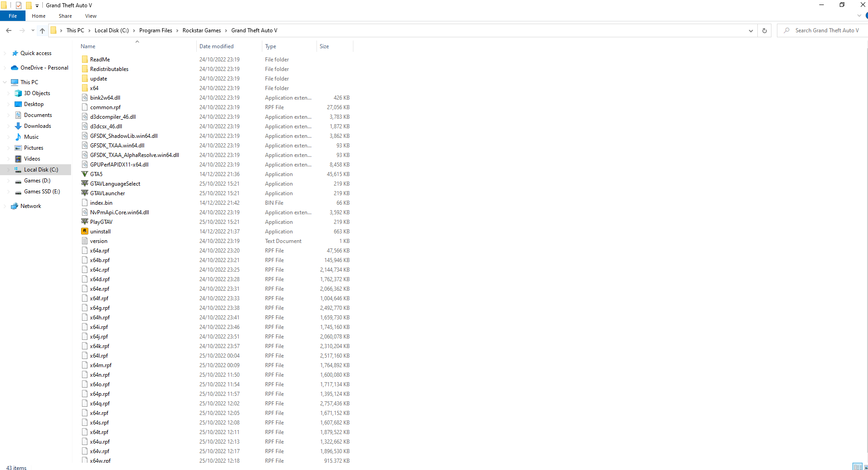
Task: Open the GTA5 application icon
Action: (85, 174)
